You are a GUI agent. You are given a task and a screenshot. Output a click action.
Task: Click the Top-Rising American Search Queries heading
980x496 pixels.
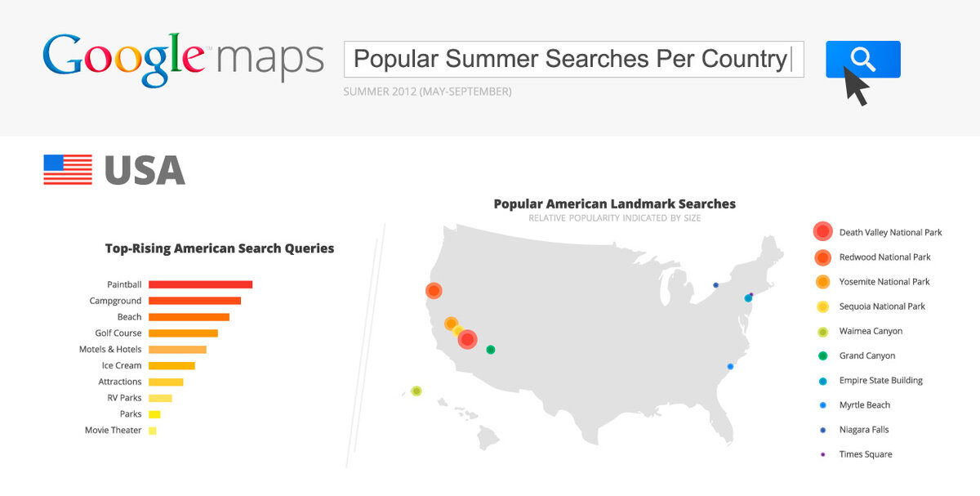coord(220,248)
